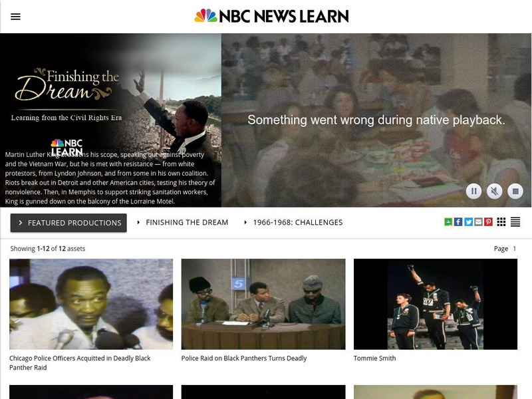This screenshot has width=532, height=399.
Task: Share to Google Classroom
Action: point(448,222)
